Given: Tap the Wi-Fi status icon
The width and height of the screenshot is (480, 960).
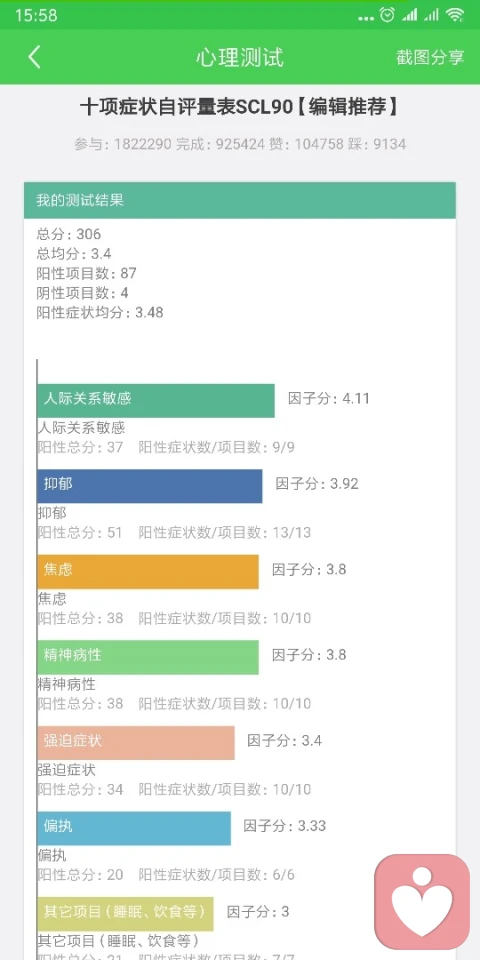Looking at the screenshot, I should tap(455, 15).
